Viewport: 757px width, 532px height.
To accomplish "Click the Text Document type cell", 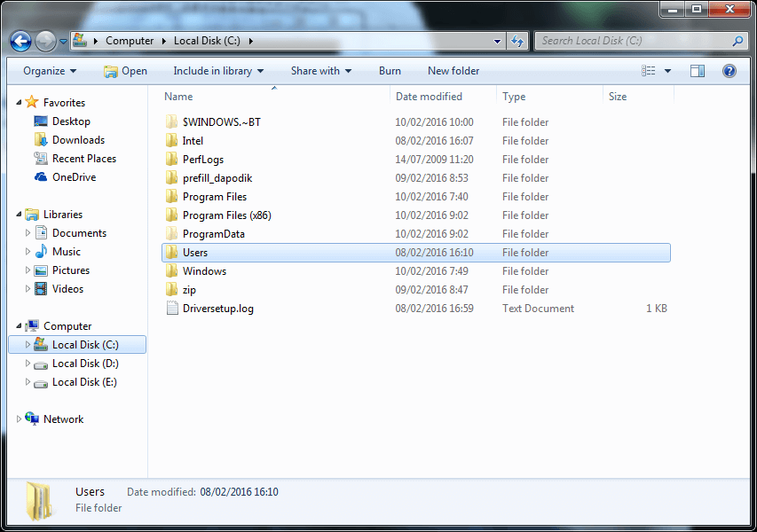I will (x=538, y=309).
